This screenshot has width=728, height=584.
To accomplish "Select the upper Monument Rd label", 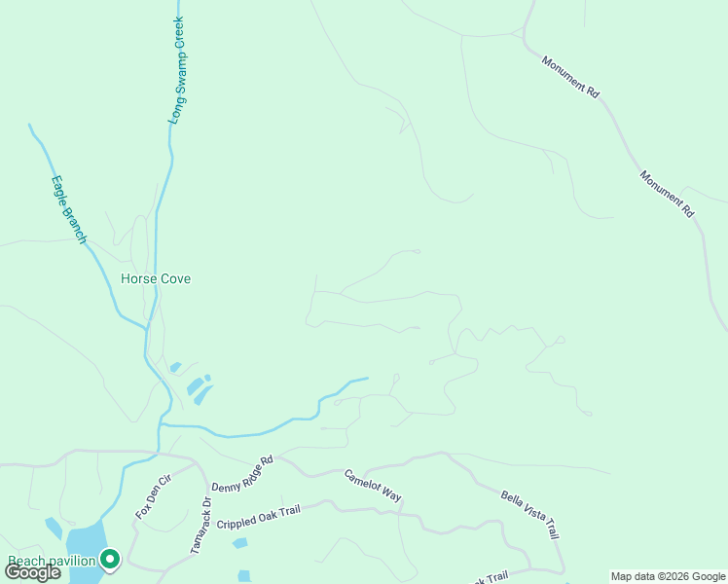I will click(570, 77).
